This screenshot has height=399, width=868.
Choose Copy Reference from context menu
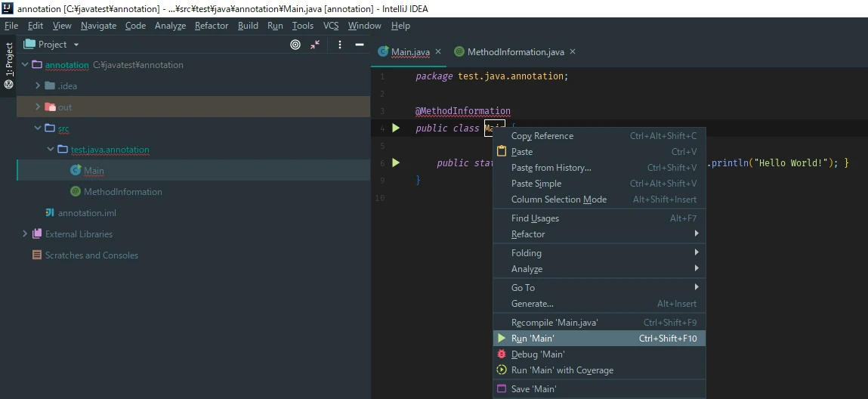click(x=600, y=135)
